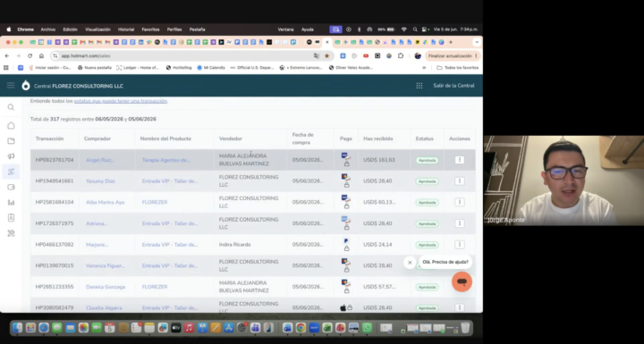This screenshot has width=644, height=344.
Task: Open the 'Favoritos' menu
Action: [x=151, y=29]
